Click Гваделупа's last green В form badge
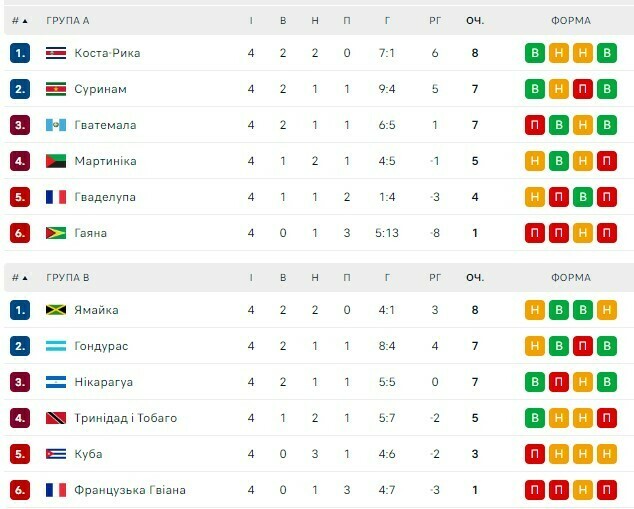634x509 pixels. tap(583, 197)
